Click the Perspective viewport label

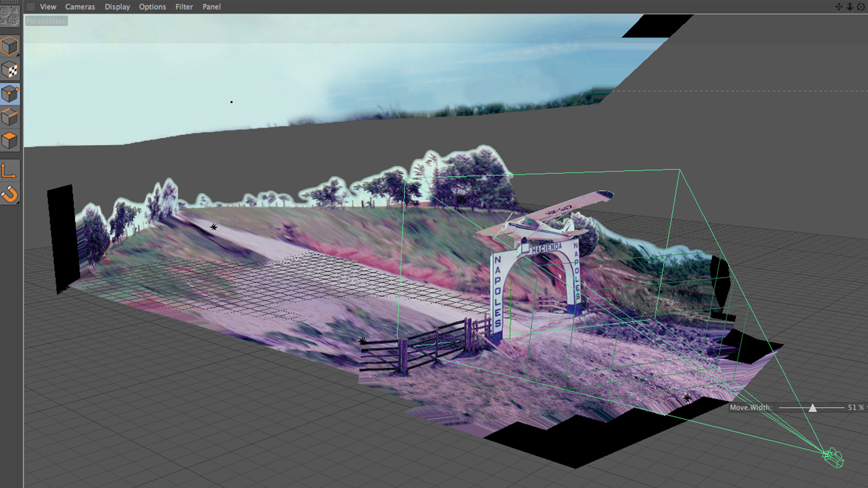coord(46,21)
